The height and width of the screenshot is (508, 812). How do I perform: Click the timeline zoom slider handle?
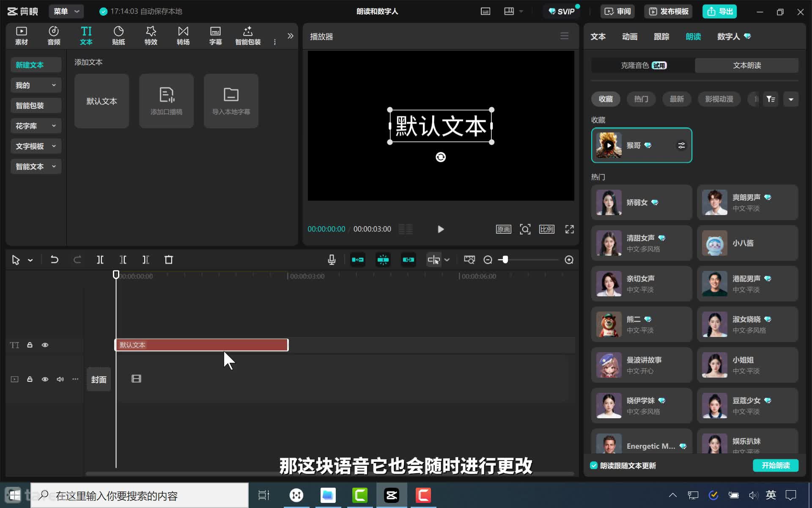click(x=505, y=260)
